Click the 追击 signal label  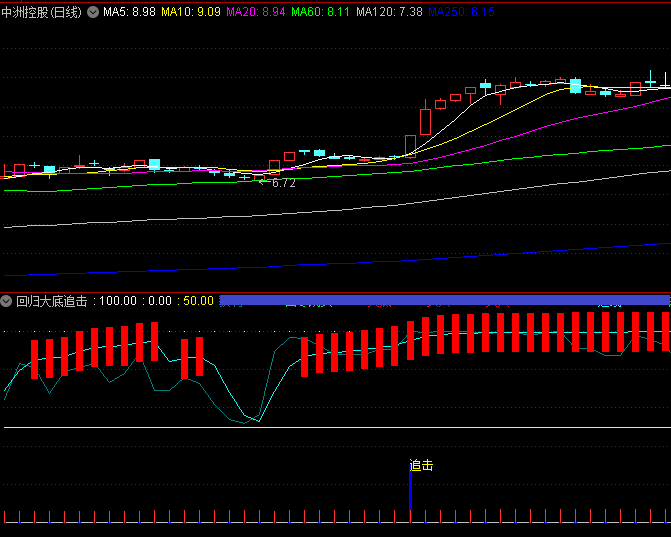(x=422, y=465)
